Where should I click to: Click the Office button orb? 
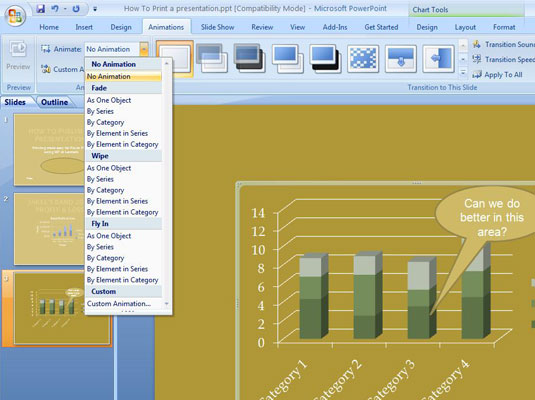15,16
